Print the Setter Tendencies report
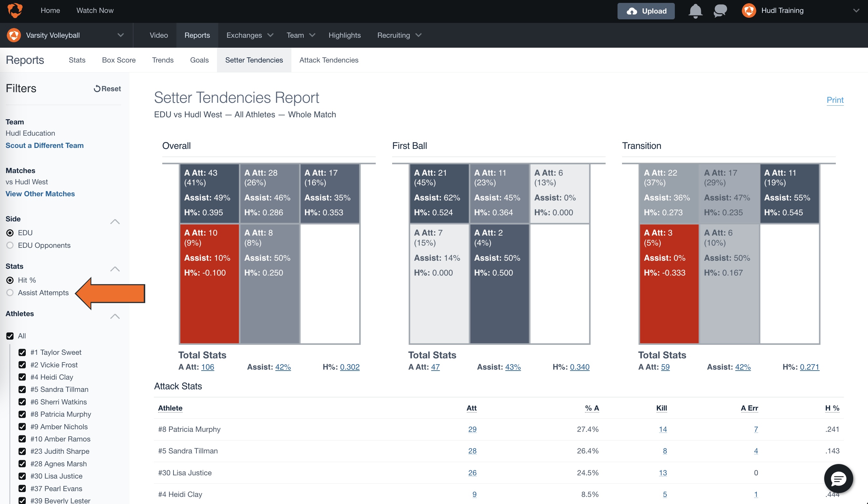Viewport: 868px width, 504px height. (x=835, y=100)
